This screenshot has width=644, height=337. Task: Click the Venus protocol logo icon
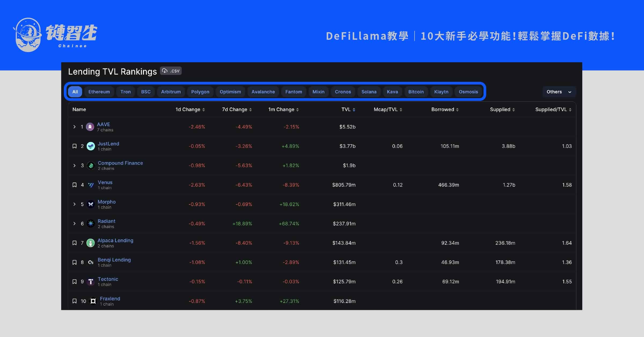click(x=91, y=185)
